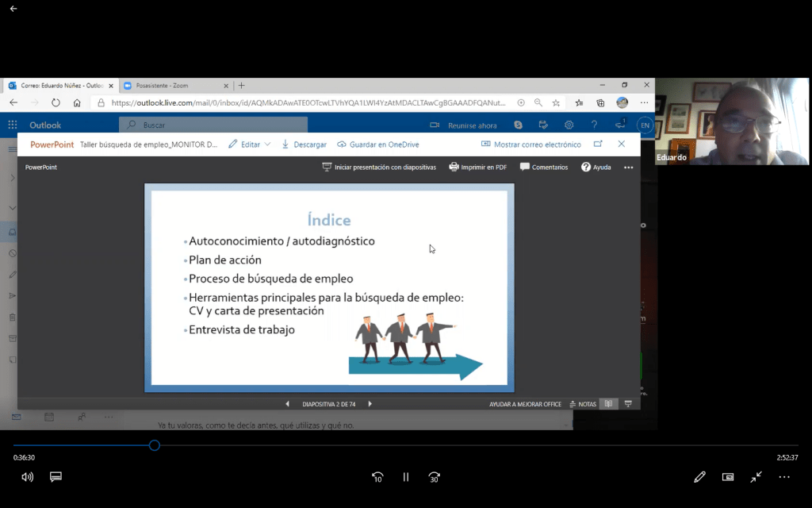Screen dimensions: 812x508
Task: Start slideshow with Iniciar presentación con diapositivas
Action: (378, 167)
